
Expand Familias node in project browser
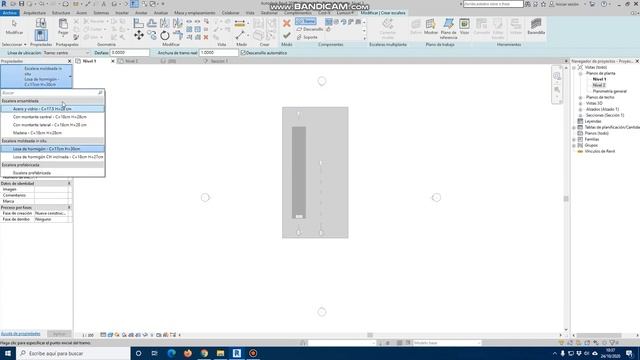pos(574,139)
